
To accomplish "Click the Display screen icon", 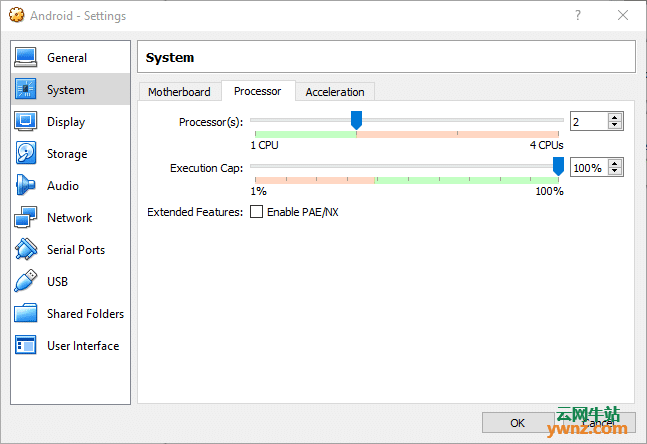I will [x=26, y=121].
